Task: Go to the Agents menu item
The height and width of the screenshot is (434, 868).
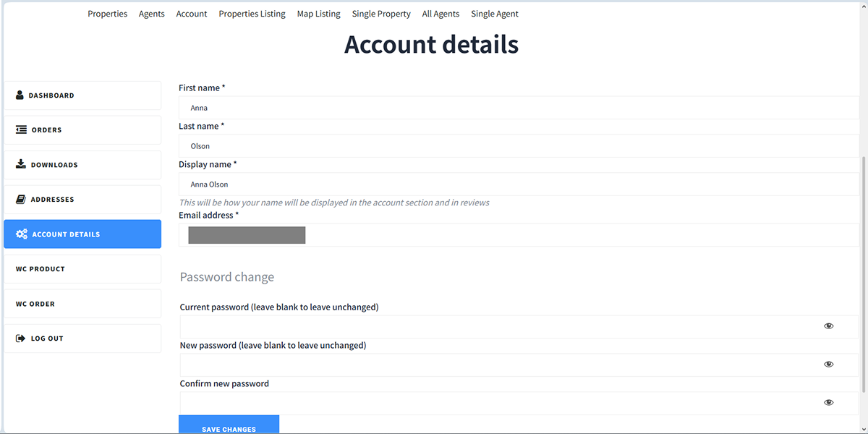Action: [152, 14]
